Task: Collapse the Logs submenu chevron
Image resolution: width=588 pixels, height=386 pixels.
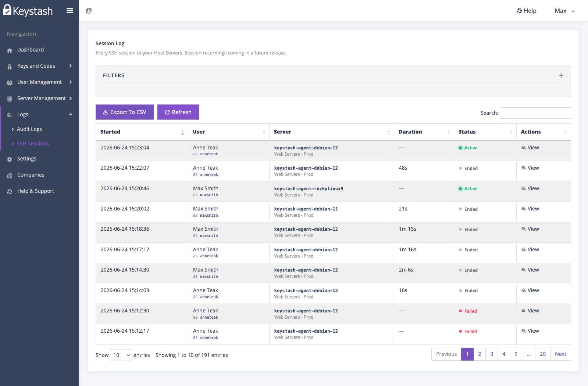Action: tap(71, 114)
